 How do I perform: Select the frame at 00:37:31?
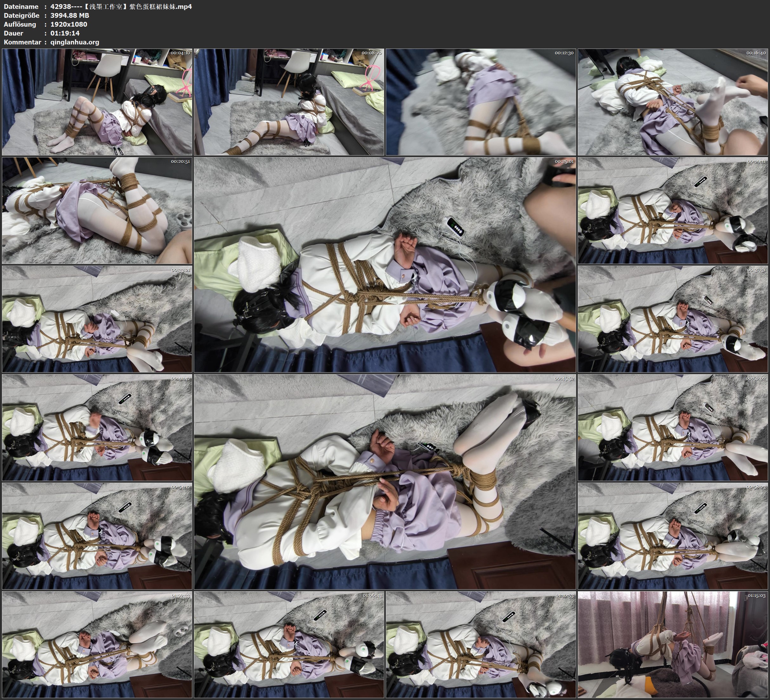tap(673, 319)
